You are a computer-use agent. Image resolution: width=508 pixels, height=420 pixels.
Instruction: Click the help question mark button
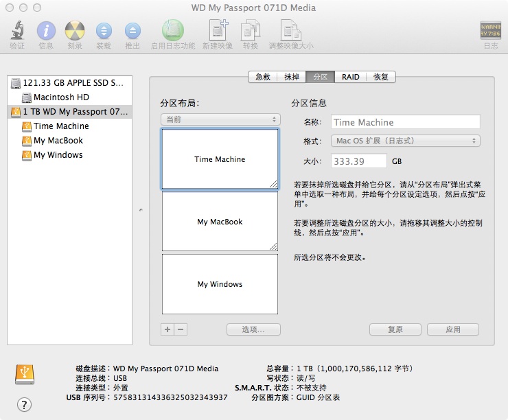coord(24,404)
